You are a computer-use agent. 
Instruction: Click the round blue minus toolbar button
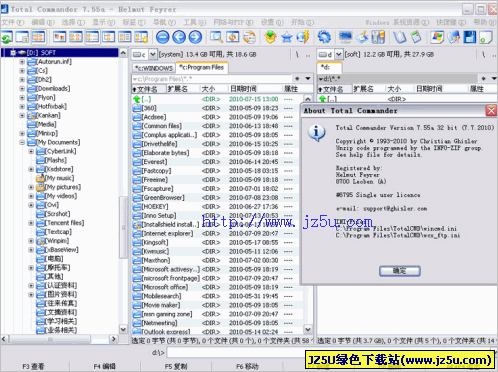(x=163, y=37)
